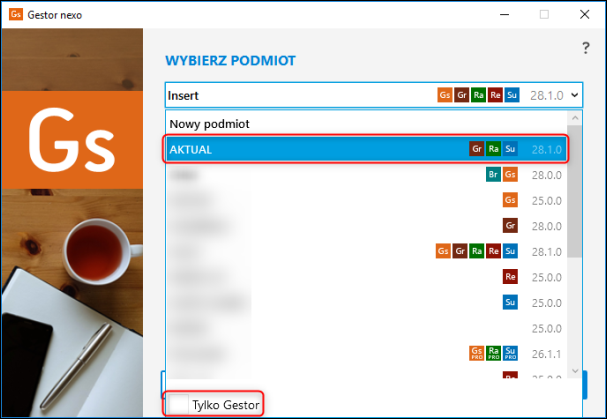
Task: Click Su badge in five-badge list row
Action: (510, 251)
